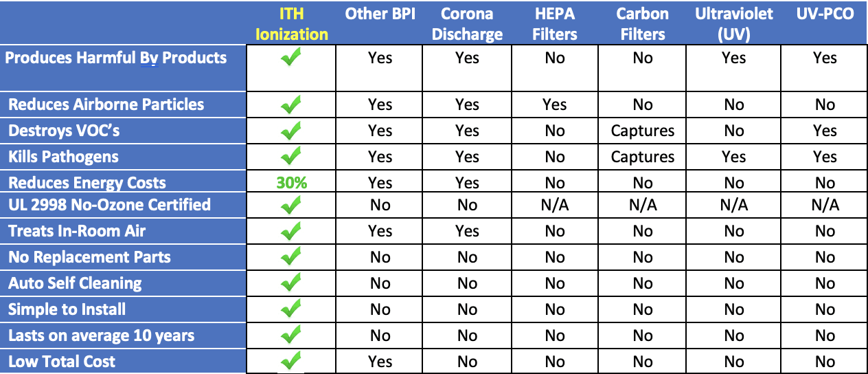
Task: Select the Ultraviolet (UV) column header
Action: click(x=733, y=24)
